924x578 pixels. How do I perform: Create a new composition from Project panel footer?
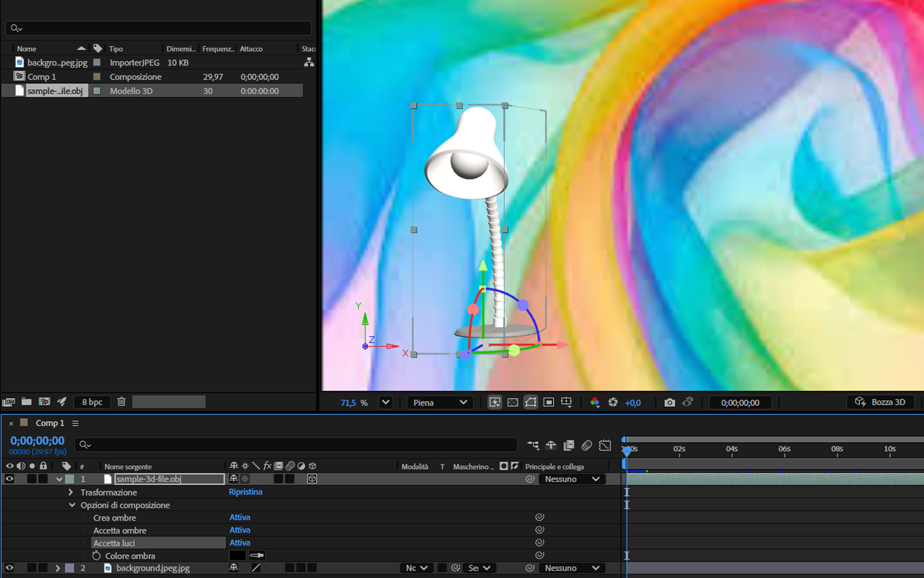(x=44, y=401)
